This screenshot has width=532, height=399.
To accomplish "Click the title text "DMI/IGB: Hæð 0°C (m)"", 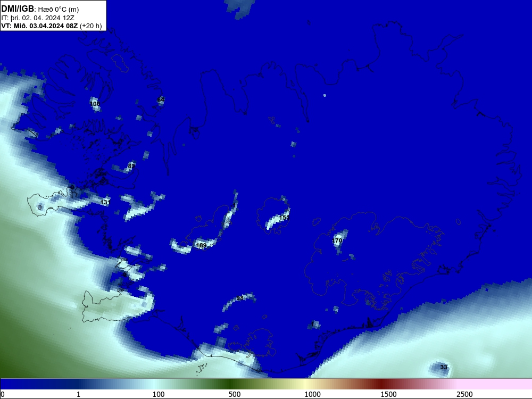I will (40, 9).
